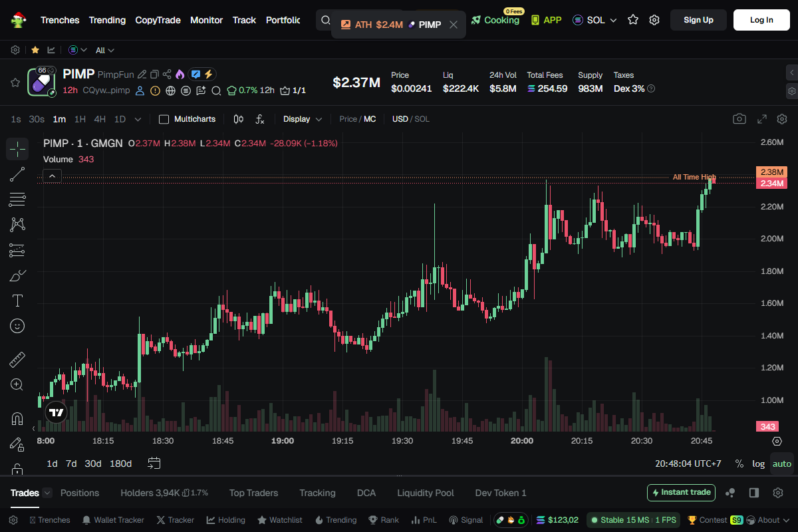Viewport: 798px width, 532px height.
Task: Open chart settings gear above price axis
Action: (x=782, y=119)
